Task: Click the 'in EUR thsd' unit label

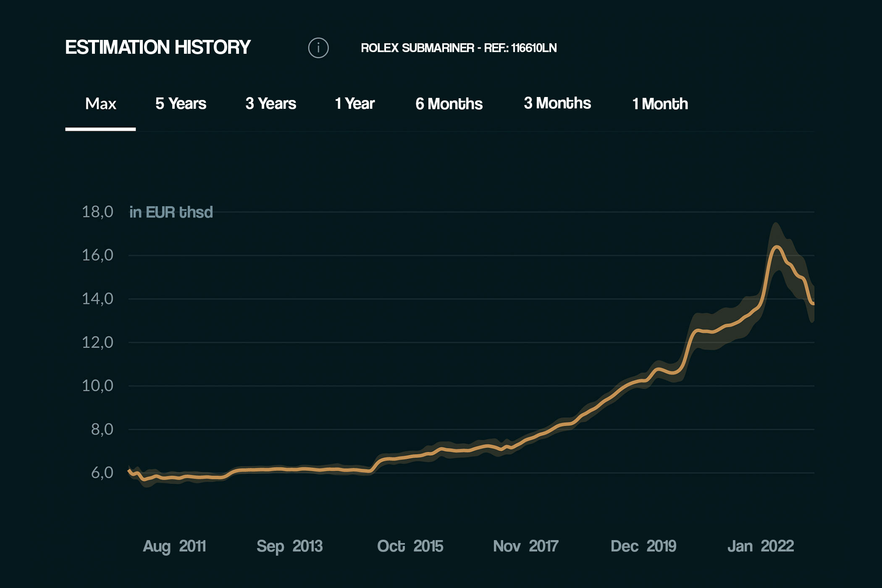Action: (x=171, y=213)
